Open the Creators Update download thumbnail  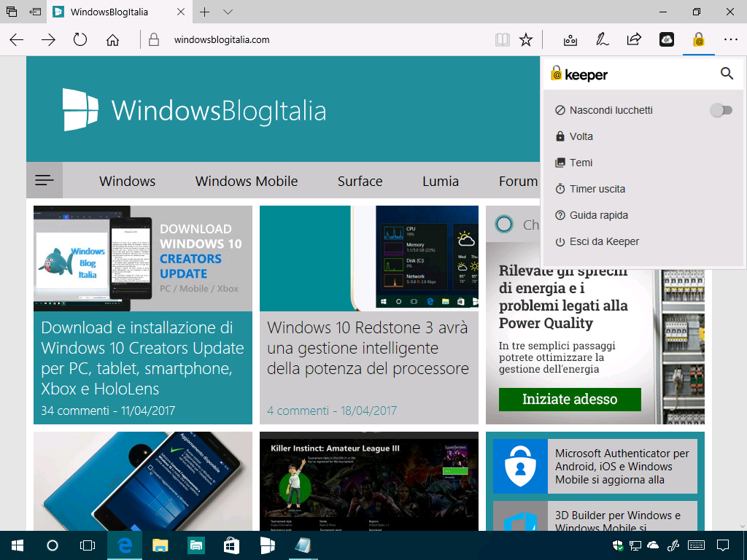point(142,259)
